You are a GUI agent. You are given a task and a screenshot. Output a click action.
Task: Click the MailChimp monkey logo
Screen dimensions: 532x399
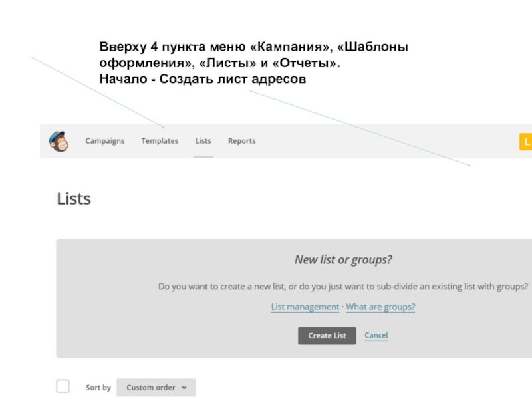[59, 141]
